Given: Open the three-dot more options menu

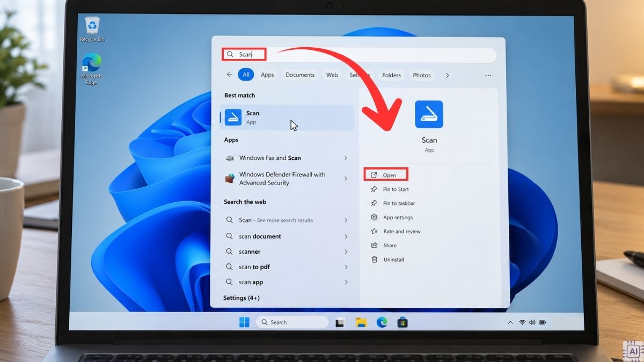Looking at the screenshot, I should [x=488, y=76].
